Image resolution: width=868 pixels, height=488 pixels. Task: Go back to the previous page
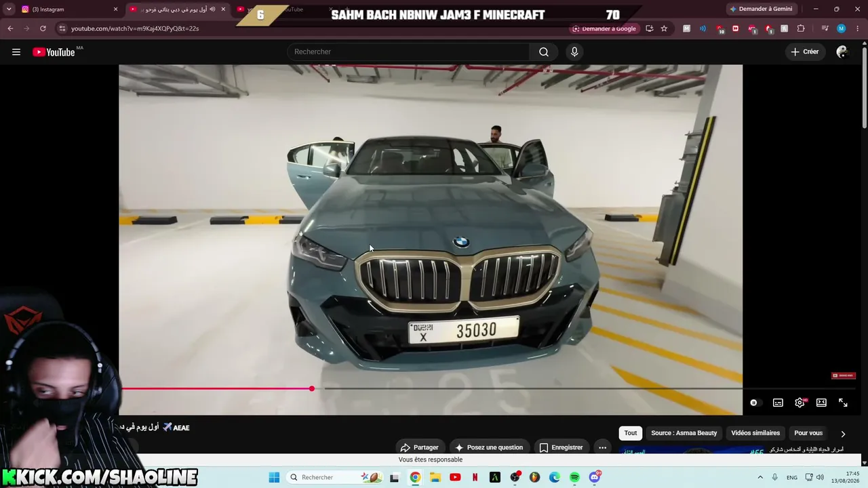(x=10, y=28)
